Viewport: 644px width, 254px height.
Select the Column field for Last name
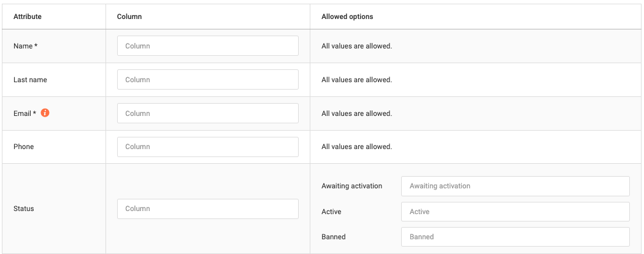(208, 80)
